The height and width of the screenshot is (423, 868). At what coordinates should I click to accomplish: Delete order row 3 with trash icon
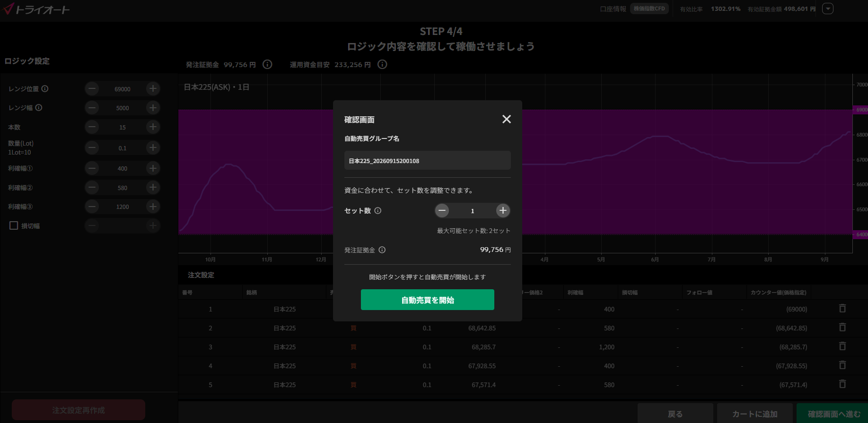[x=842, y=346]
